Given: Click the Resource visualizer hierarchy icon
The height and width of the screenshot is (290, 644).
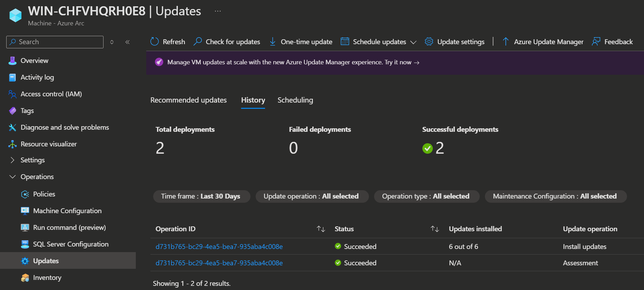Looking at the screenshot, I should coord(13,144).
